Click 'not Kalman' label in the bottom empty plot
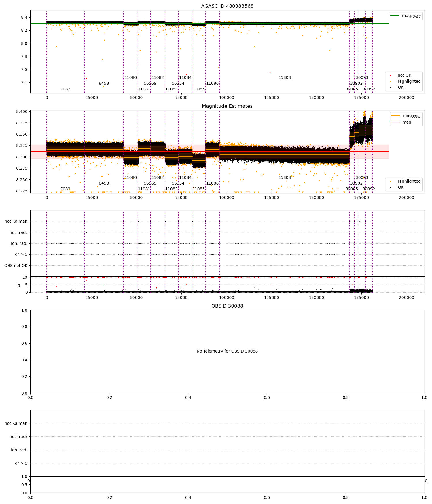432x504 pixels. 16,423
